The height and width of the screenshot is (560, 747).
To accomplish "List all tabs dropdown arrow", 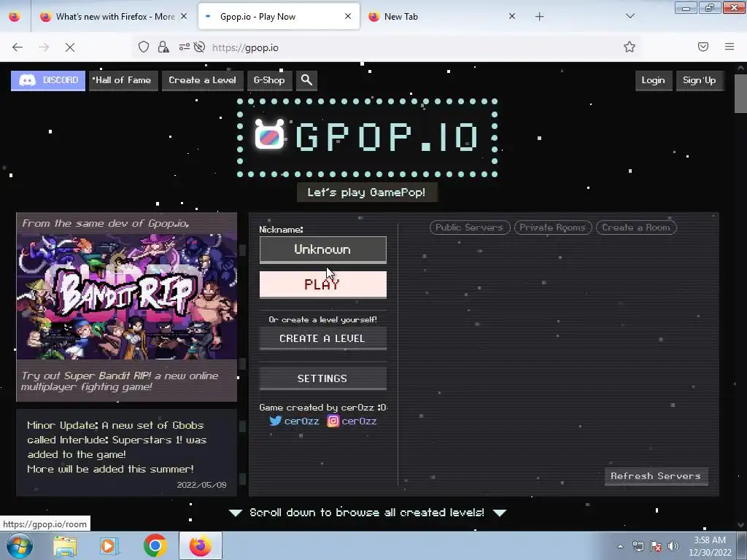I will point(630,16).
